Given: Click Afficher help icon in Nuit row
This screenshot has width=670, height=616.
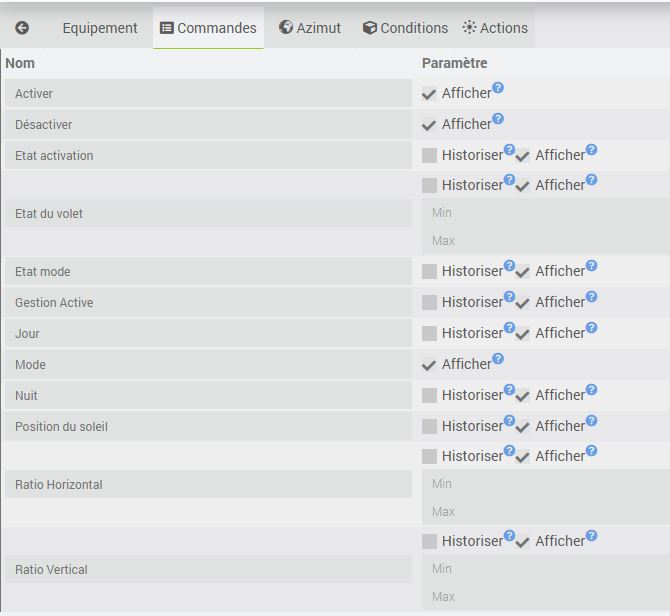Looking at the screenshot, I should (x=591, y=390).
